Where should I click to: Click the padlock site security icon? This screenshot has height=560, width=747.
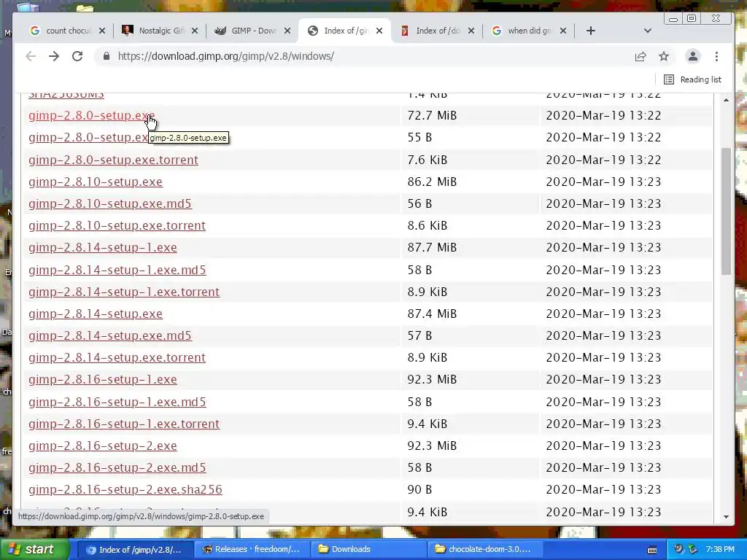[x=107, y=56]
